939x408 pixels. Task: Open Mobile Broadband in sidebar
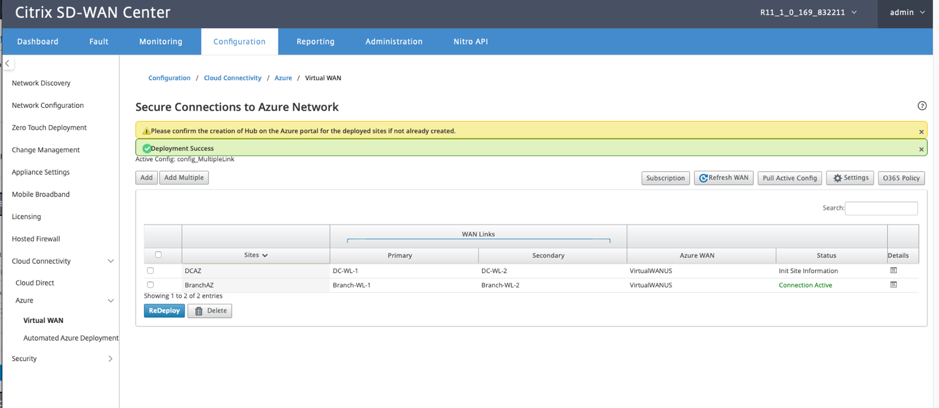(x=40, y=195)
